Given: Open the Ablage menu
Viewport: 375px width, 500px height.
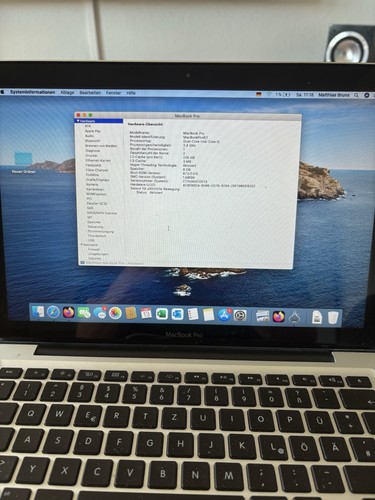Looking at the screenshot, I should pos(67,92).
